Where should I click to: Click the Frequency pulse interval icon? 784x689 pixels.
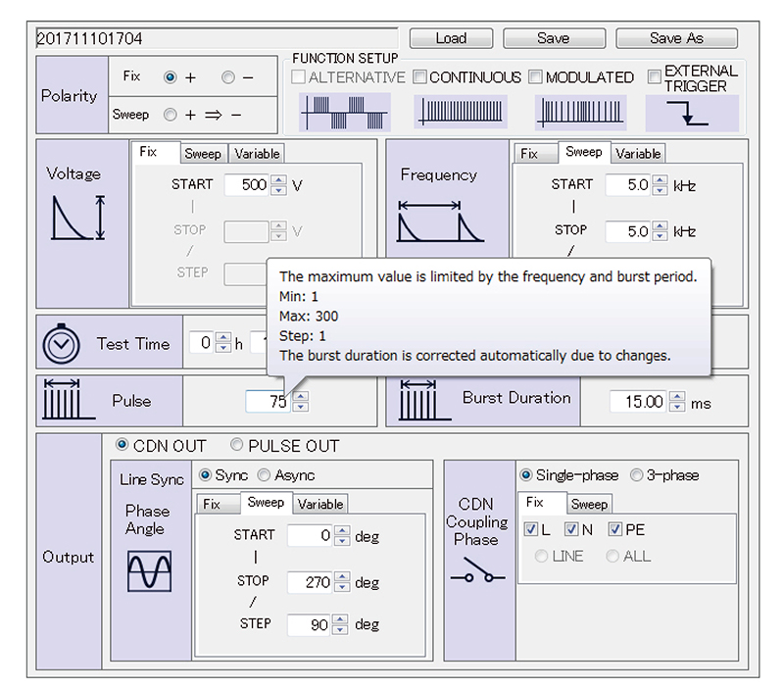point(440,222)
